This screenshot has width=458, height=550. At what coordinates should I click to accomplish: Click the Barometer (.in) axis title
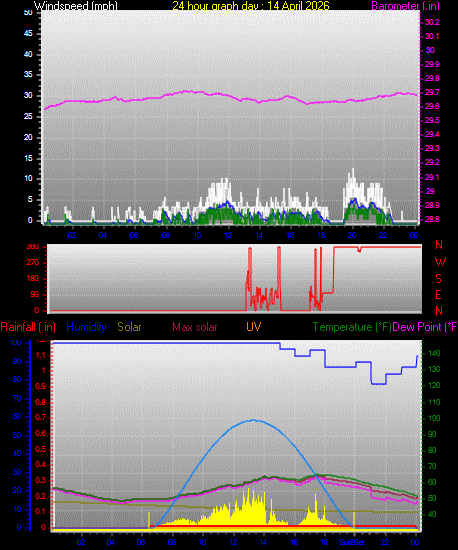[405, 6]
